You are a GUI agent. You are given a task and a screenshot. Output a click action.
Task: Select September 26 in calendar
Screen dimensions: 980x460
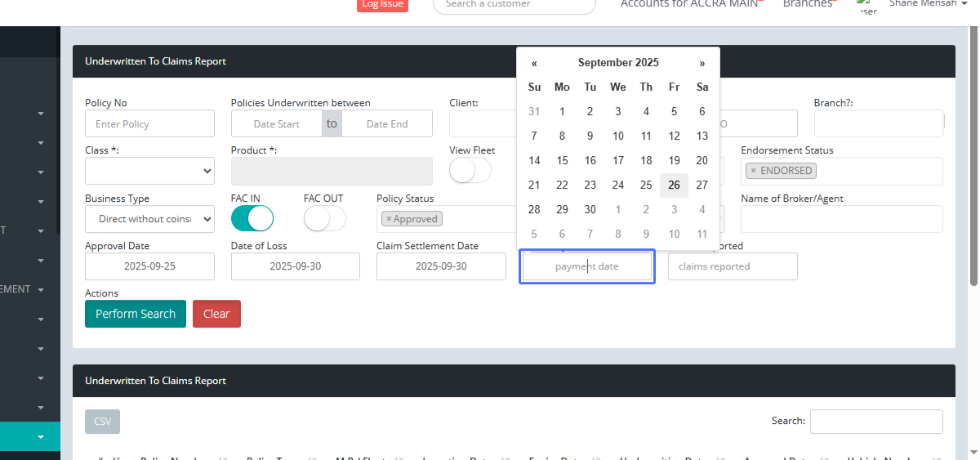674,185
